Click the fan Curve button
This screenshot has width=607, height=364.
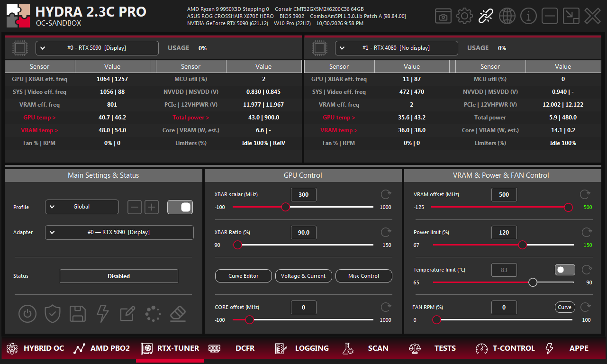[565, 307]
